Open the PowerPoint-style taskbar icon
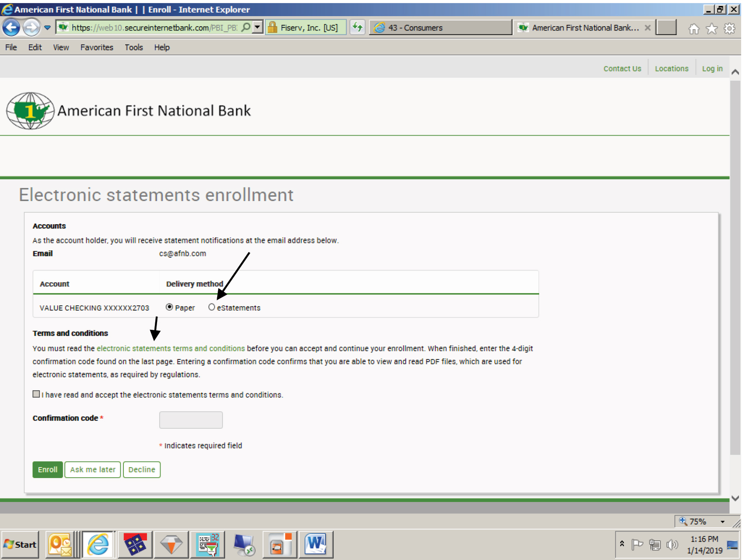 [x=280, y=544]
